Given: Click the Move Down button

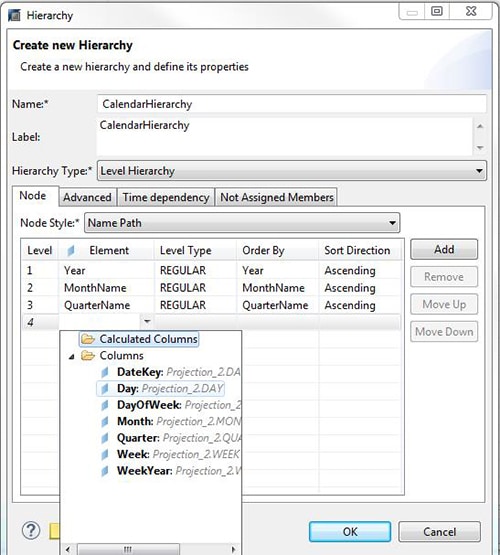Looking at the screenshot, I should tap(444, 332).
